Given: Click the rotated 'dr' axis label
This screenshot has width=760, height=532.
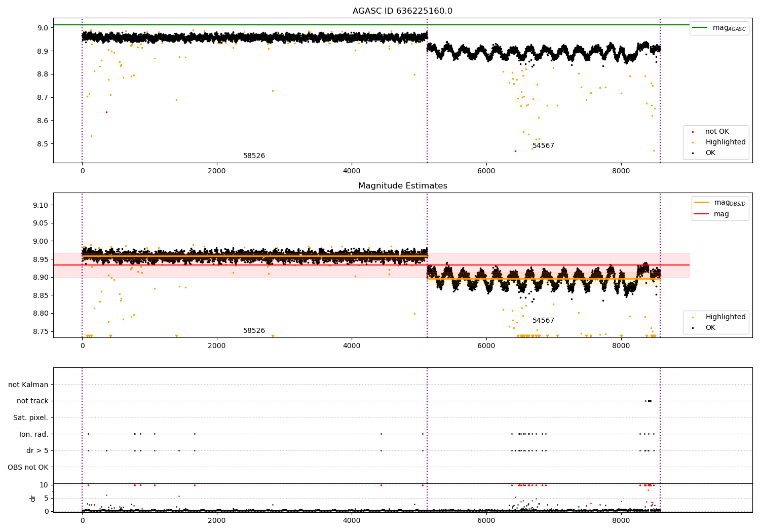Looking at the screenshot, I should (33, 498).
